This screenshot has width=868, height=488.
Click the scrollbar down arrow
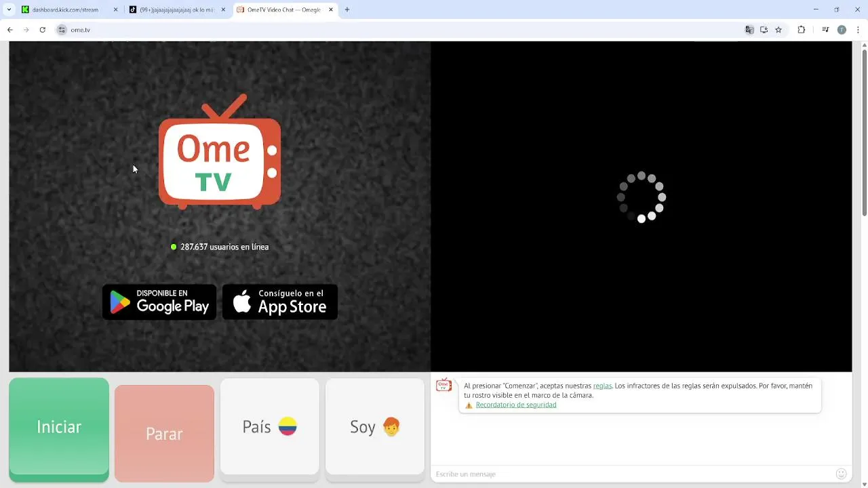(x=864, y=483)
